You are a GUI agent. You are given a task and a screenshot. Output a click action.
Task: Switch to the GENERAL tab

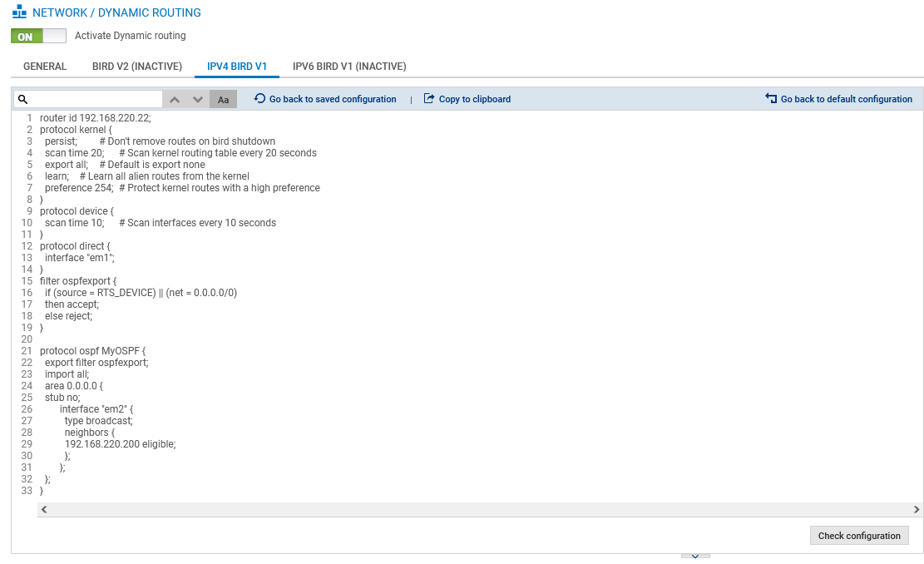[45, 67]
